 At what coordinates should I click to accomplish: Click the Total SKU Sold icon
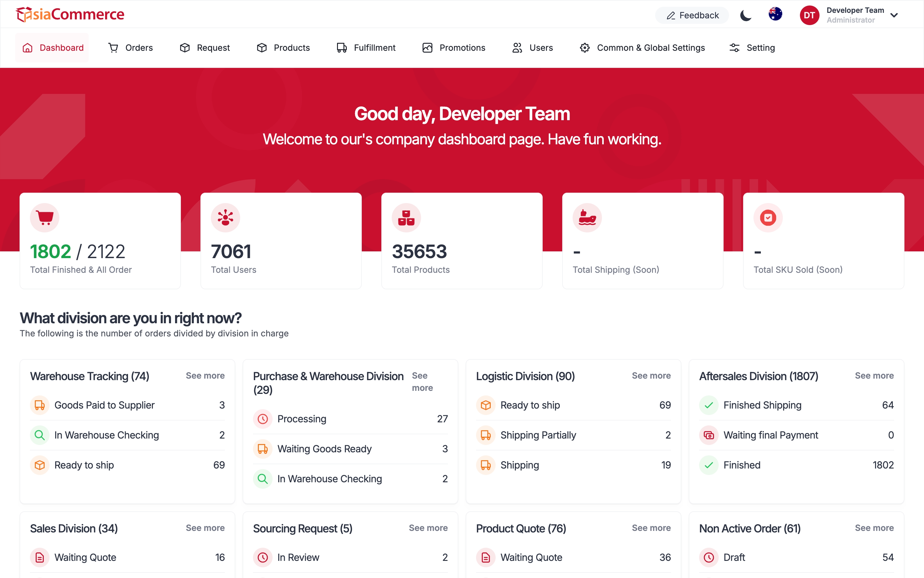[x=768, y=217]
